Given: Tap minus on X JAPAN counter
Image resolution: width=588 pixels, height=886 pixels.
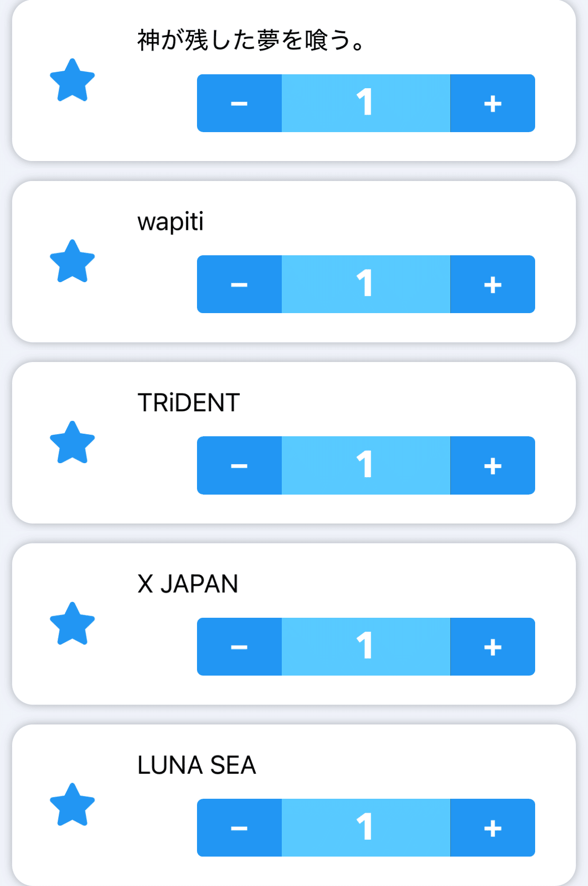Looking at the screenshot, I should pos(239,647).
